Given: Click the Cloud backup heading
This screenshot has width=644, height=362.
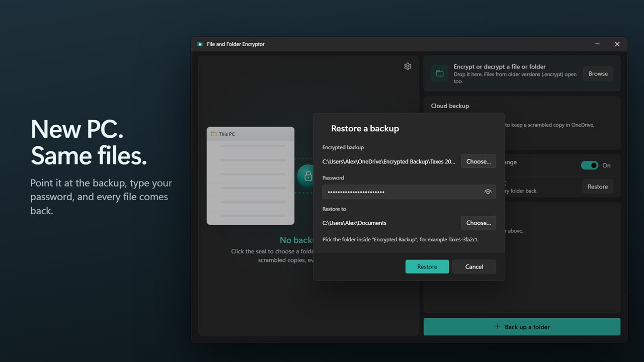Looking at the screenshot, I should pos(450,106).
